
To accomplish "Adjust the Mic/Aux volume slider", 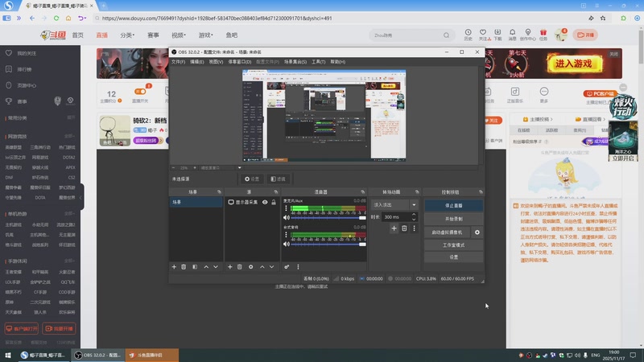I will [x=328, y=217].
